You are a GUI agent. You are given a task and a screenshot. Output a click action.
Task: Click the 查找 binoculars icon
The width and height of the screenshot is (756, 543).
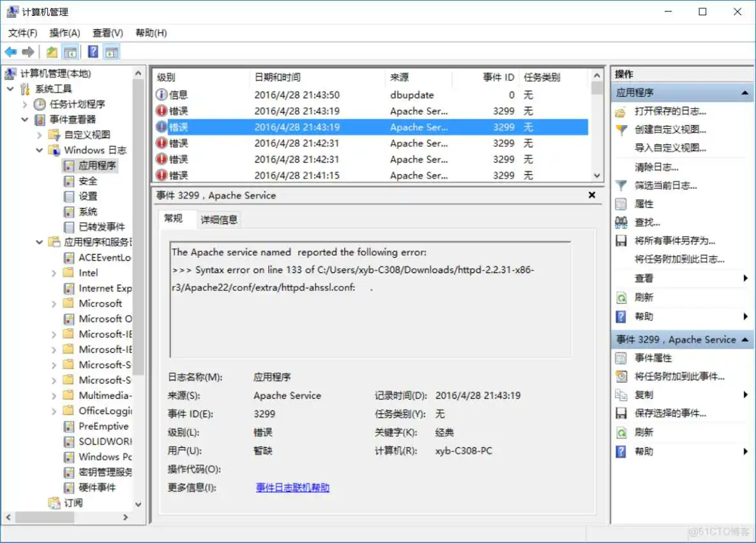pyautogui.click(x=621, y=222)
